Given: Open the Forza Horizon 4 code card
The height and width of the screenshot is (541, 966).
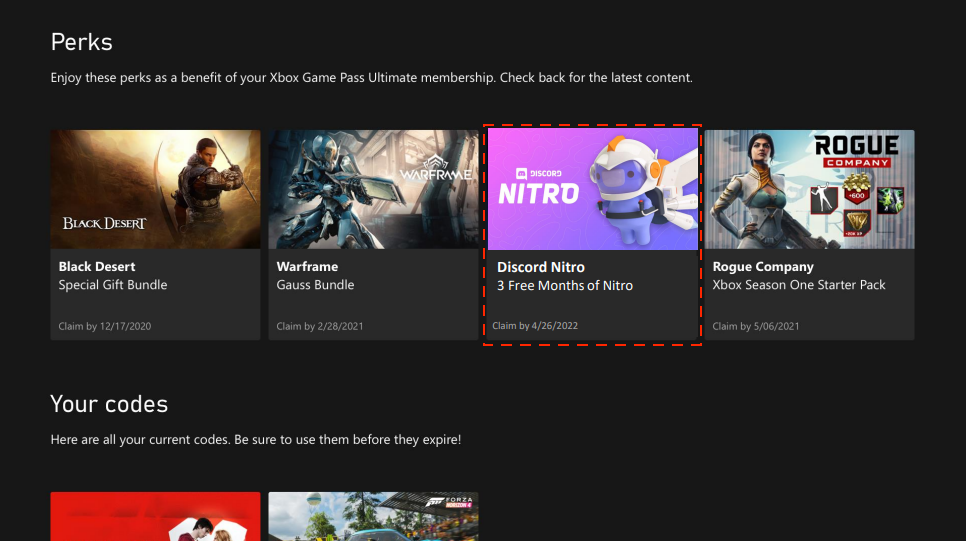Looking at the screenshot, I should point(373,516).
